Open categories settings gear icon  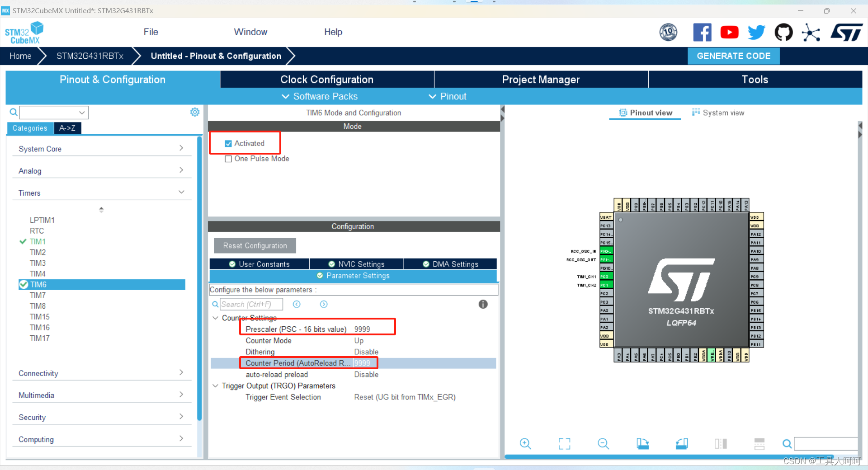pos(195,112)
